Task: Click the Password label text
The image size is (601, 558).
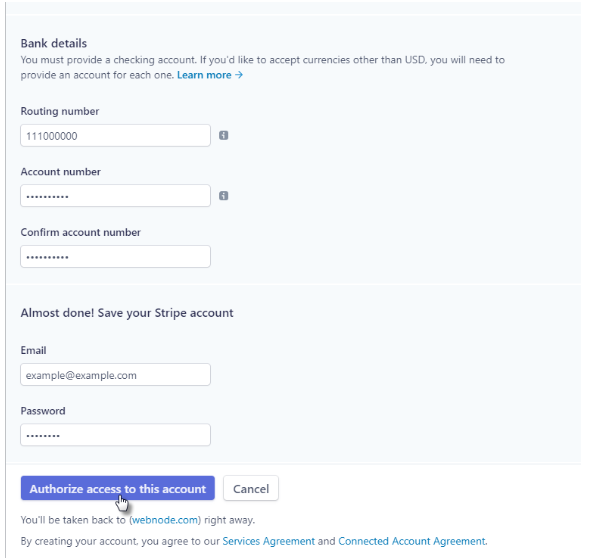Action: (43, 411)
